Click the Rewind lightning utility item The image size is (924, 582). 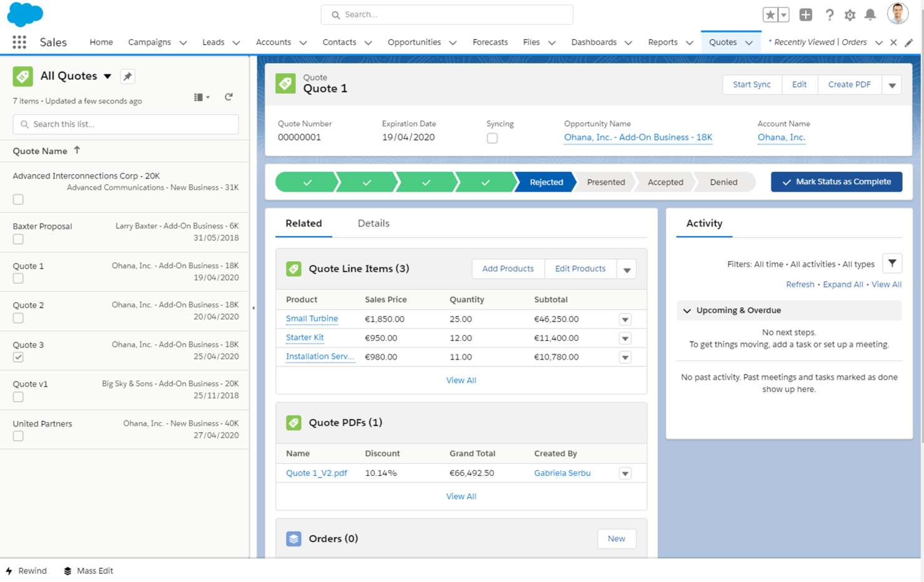coord(26,571)
